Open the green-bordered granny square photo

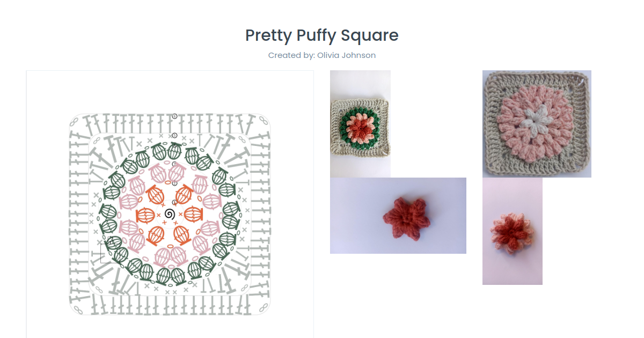pyautogui.click(x=360, y=124)
